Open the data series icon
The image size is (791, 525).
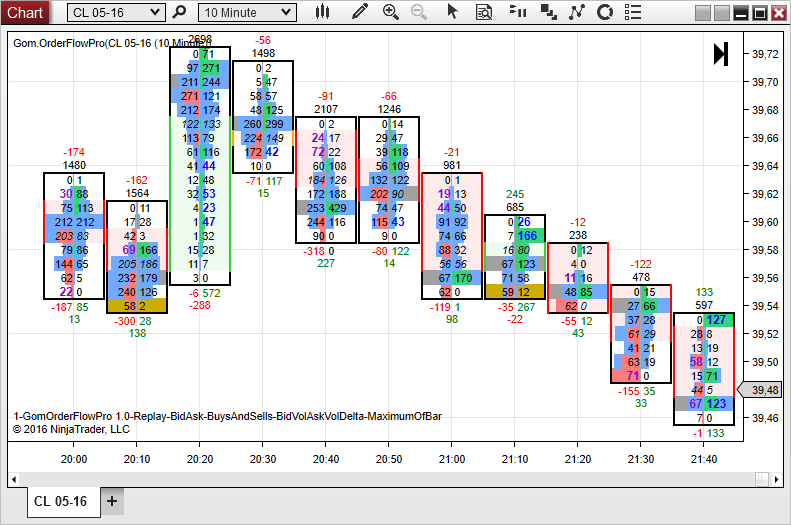click(x=548, y=12)
